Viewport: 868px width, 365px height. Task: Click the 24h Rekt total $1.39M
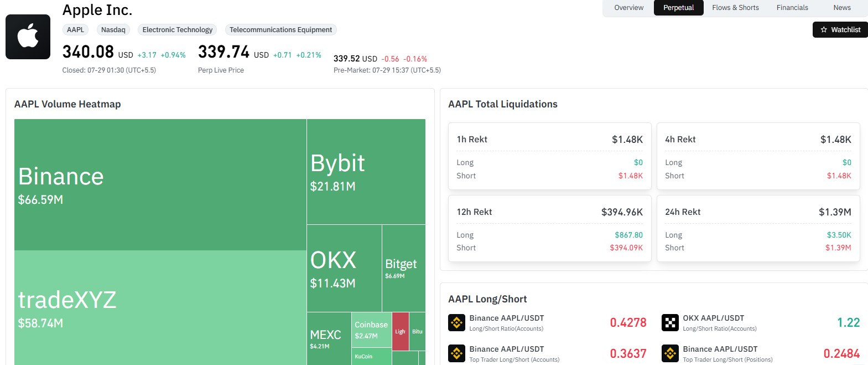835,212
